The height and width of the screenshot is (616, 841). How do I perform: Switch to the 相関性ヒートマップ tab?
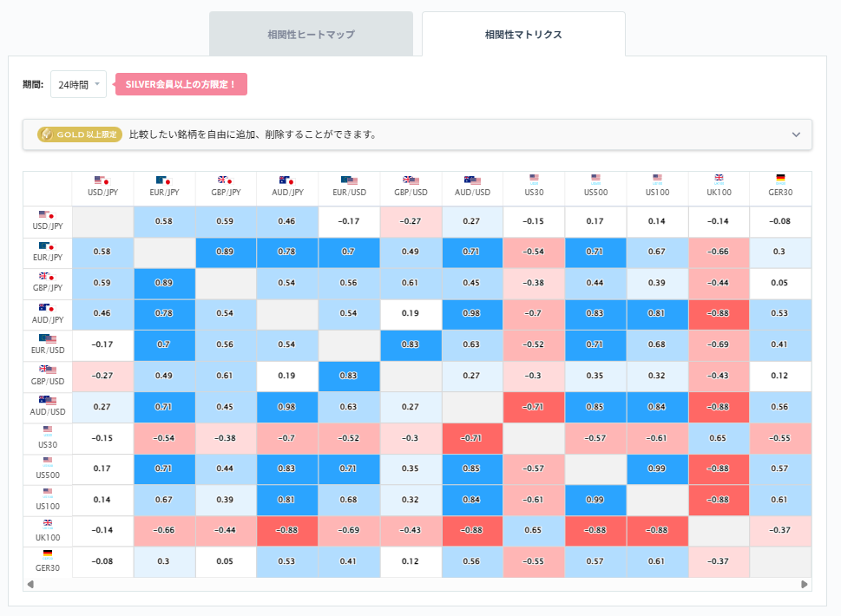(311, 33)
